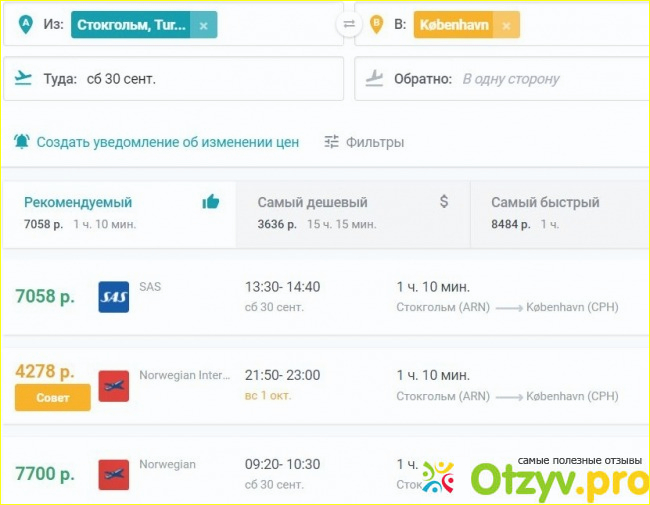Swap origin and destination with arrows icon
650x505 pixels.
pos(348,24)
